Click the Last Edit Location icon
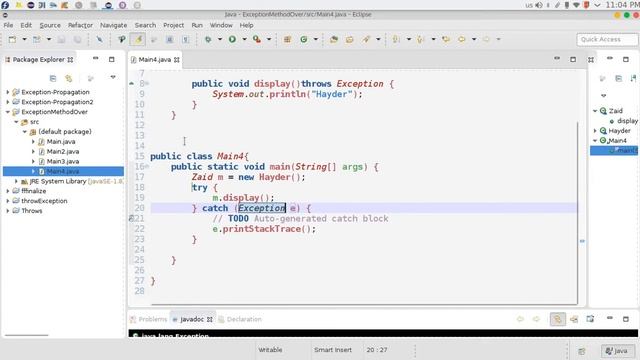 (446, 39)
